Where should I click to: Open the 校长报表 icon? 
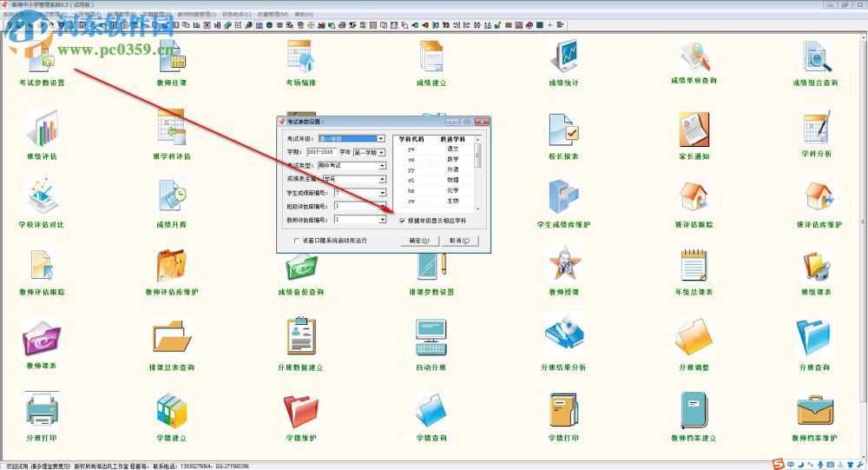(x=563, y=129)
